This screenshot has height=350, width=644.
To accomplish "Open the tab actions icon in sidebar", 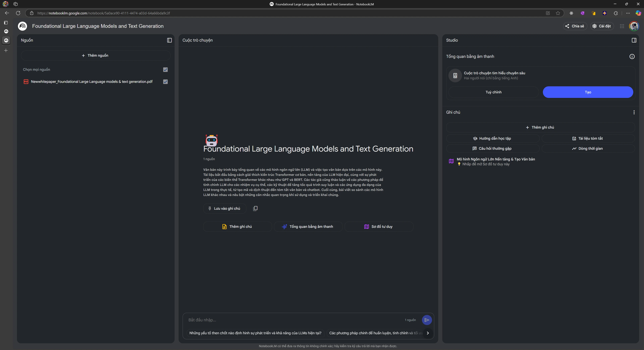I will pos(6,23).
